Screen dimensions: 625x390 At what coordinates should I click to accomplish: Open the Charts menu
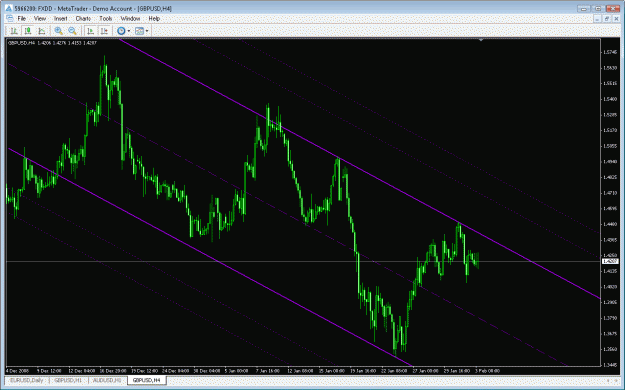click(83, 18)
